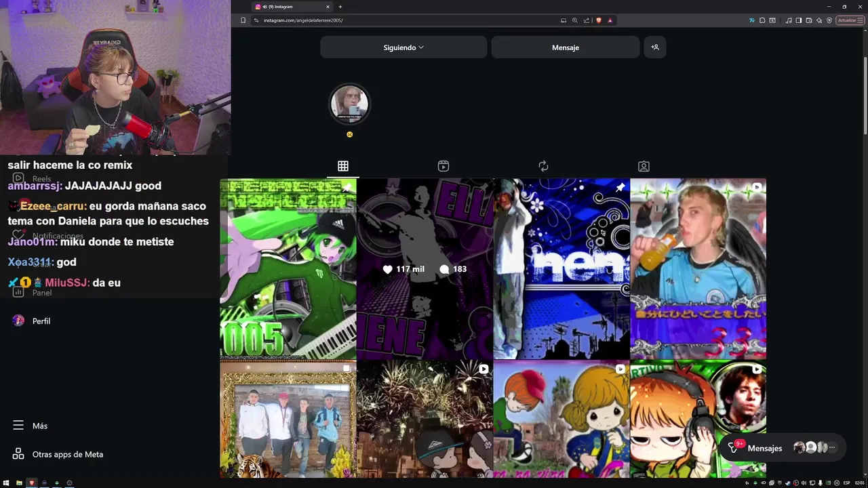Screen dimensions: 868x488
Task: Open the framed group photo with tiger post
Action: 288,420
